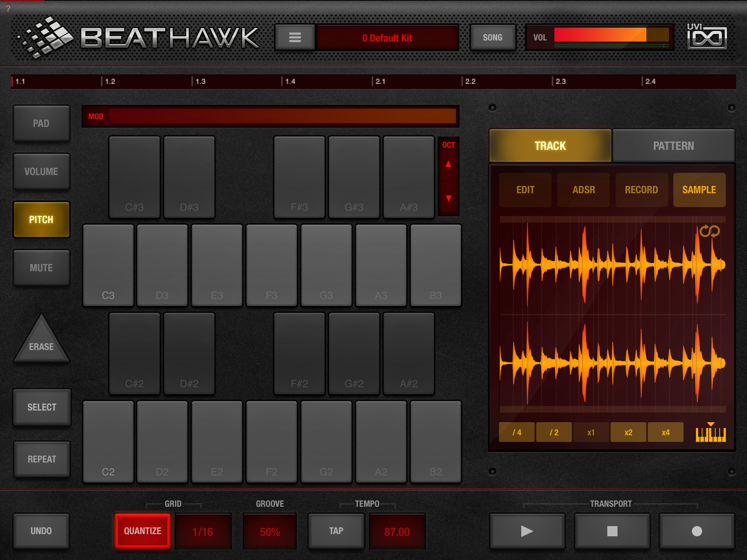747x560 pixels.
Task: Play the A#2 pad
Action: point(409,354)
